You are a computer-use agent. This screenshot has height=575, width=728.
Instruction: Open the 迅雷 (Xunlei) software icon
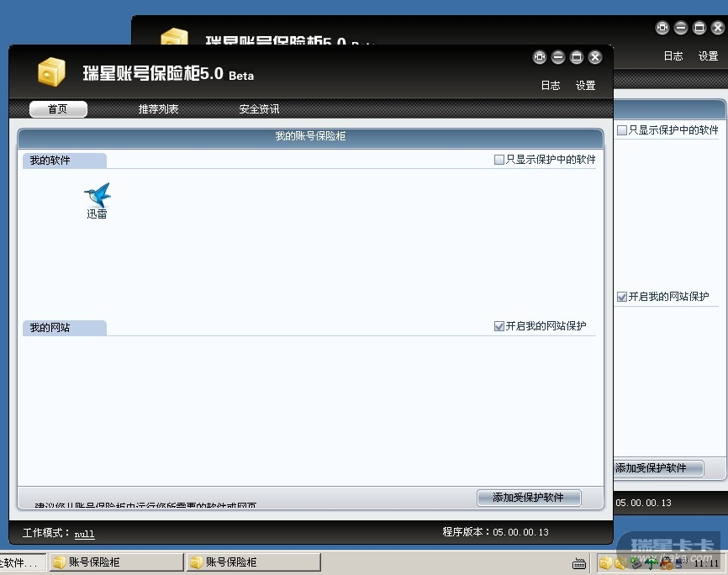97,201
